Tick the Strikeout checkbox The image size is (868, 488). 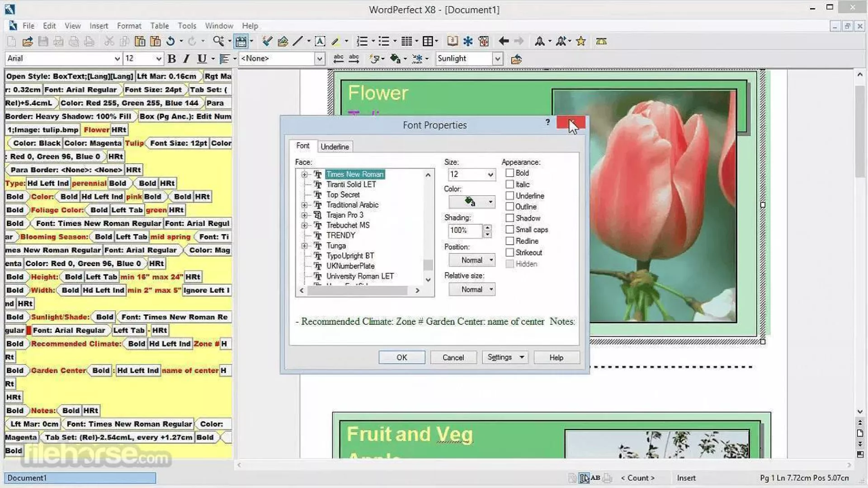pyautogui.click(x=509, y=253)
